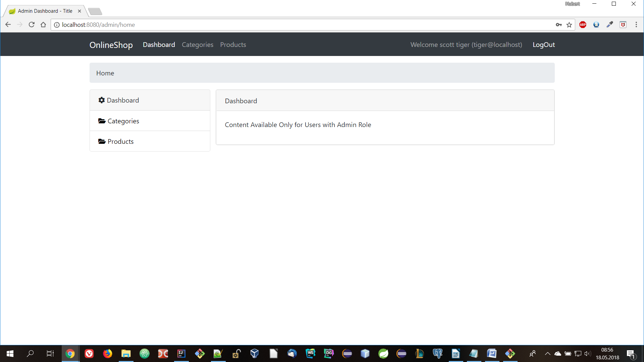Click the OnlineShop brand link
Viewport: 644px width, 362px height.
tap(111, 45)
